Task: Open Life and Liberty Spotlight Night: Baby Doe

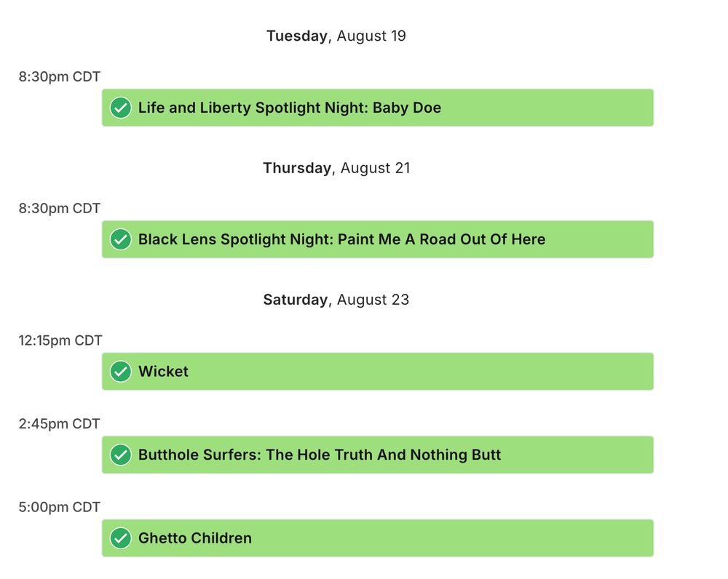Action: [x=290, y=108]
